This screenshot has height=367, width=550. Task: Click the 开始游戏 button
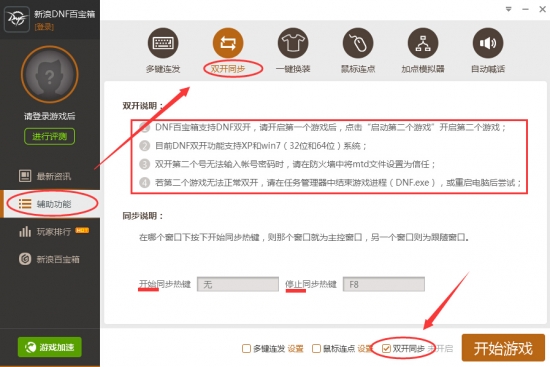coord(503,348)
